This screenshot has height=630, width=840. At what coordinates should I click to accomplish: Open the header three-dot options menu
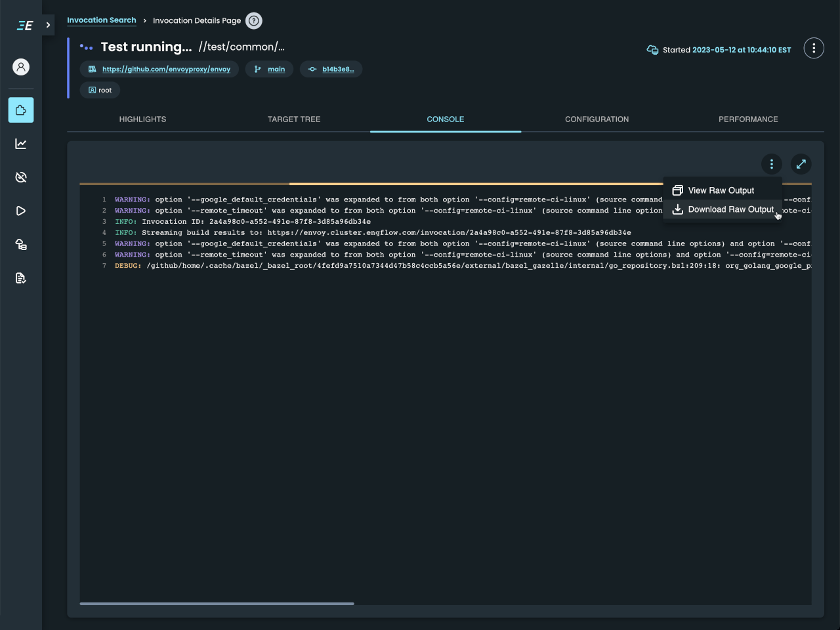coord(814,48)
